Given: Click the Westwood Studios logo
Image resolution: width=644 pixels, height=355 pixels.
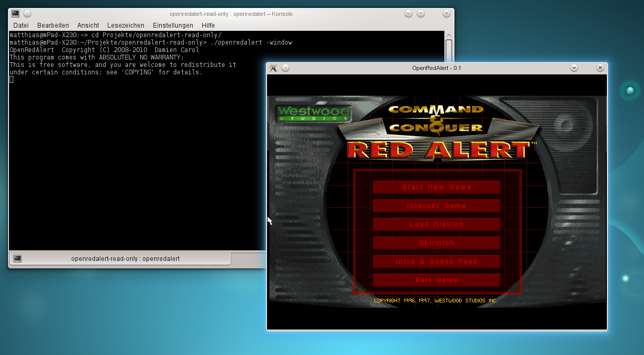Looking at the screenshot, I should (x=313, y=113).
